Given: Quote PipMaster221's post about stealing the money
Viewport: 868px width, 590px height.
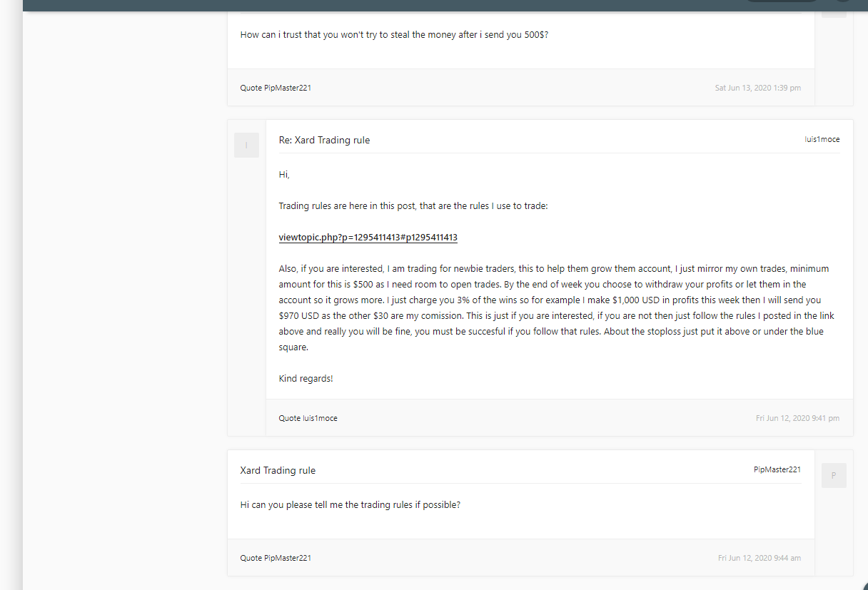Looking at the screenshot, I should click(x=276, y=88).
